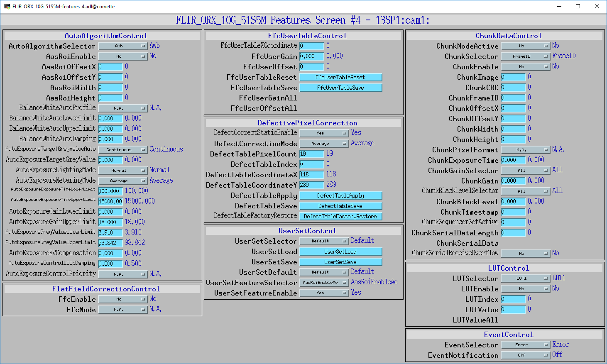Click BalanceWhiteAutoDamping input field
The width and height of the screenshot is (607, 364).
coord(110,139)
